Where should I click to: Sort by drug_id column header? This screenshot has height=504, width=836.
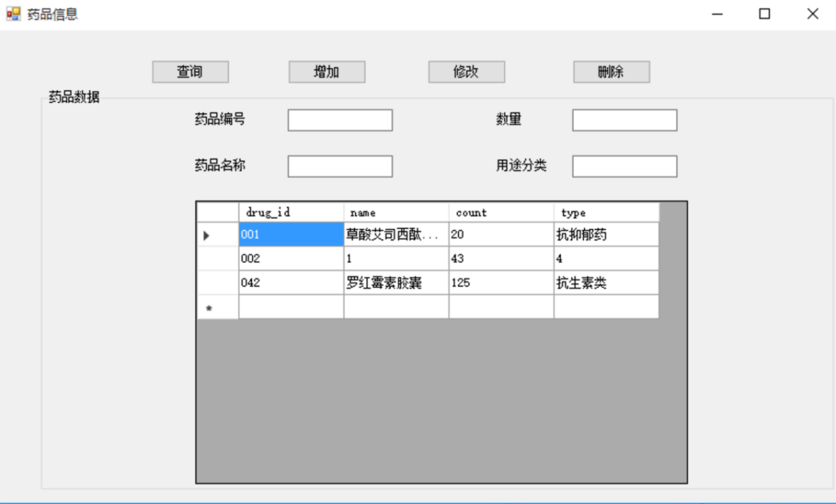coord(291,212)
